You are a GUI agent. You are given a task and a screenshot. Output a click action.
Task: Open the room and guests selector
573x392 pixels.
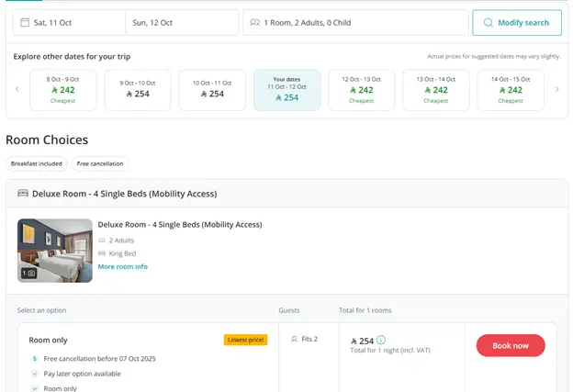pyautogui.click(x=355, y=22)
